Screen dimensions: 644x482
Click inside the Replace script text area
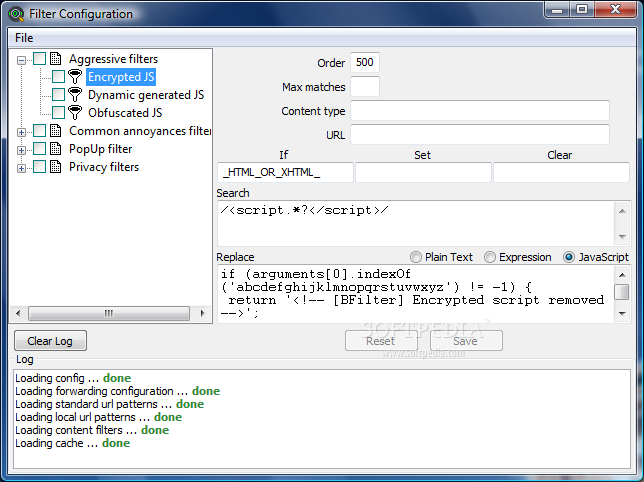coord(416,294)
